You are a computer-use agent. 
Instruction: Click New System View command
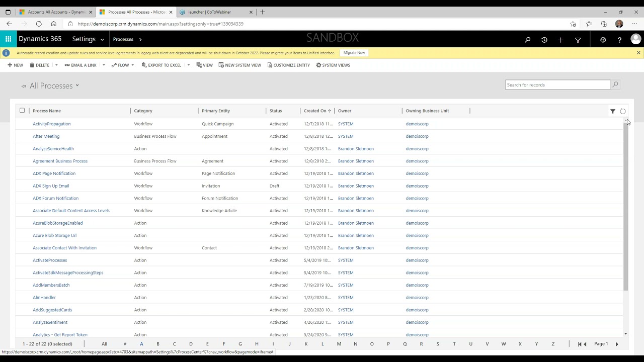coord(239,65)
